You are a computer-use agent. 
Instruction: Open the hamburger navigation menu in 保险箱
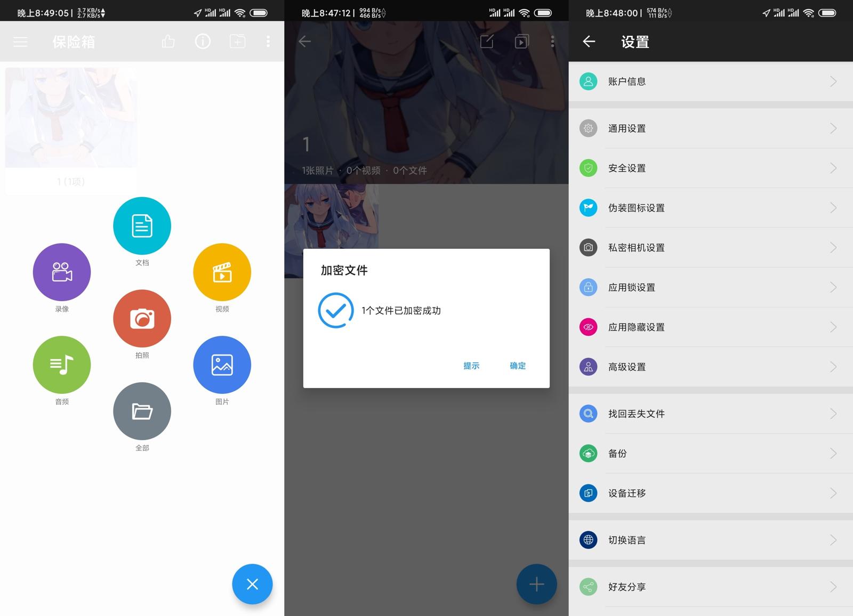(20, 41)
